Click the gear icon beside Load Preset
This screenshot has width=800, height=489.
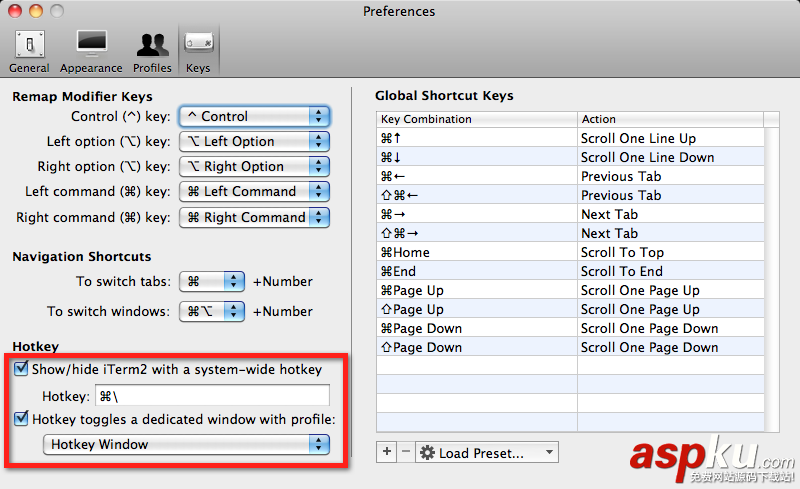pos(427,453)
